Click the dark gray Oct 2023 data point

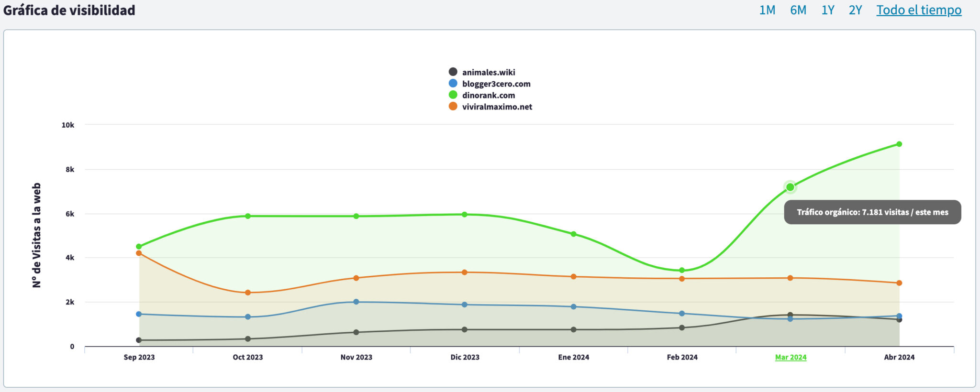point(248,339)
